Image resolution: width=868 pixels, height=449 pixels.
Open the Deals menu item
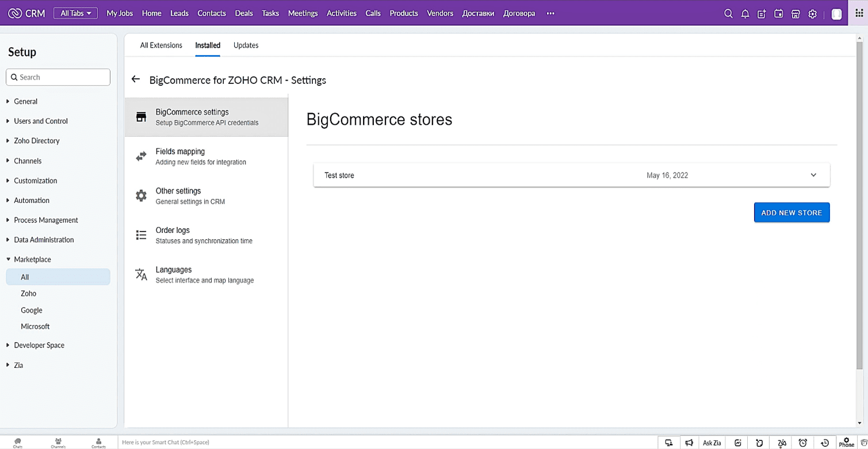pos(244,13)
